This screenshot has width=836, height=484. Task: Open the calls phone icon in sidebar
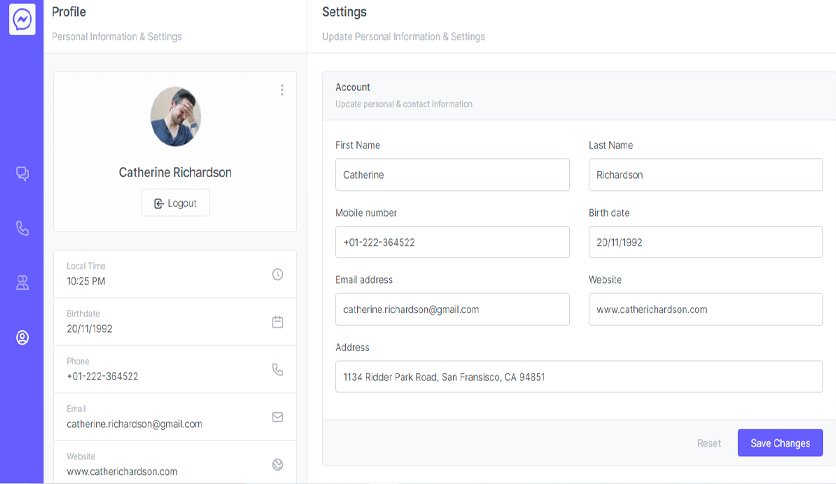[22, 228]
